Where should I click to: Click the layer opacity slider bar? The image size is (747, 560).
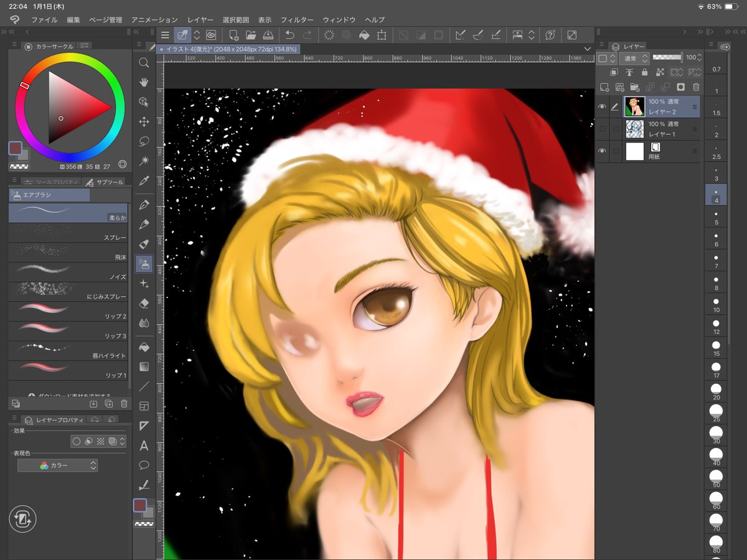pyautogui.click(x=667, y=57)
